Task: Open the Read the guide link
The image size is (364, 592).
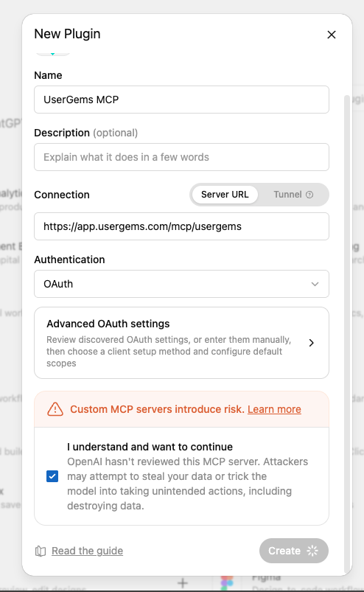Action: [x=87, y=551]
